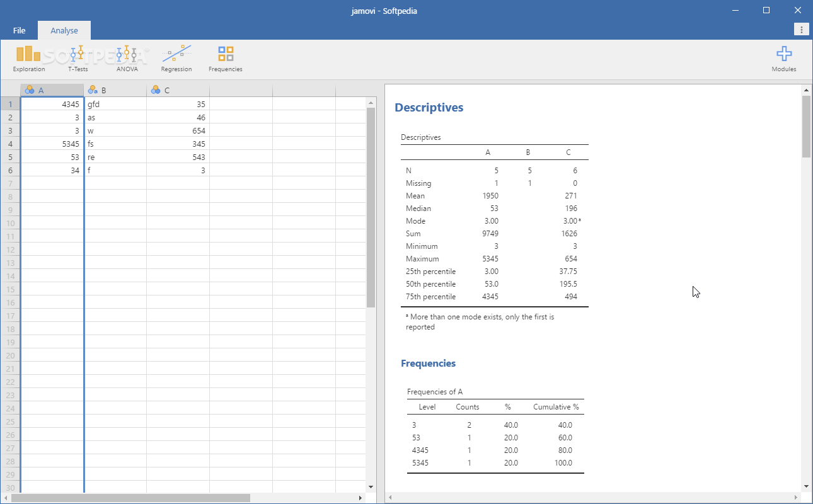Screen dimensions: 813x504
Task: Select cell containing 34 in column A
Action: pos(52,171)
